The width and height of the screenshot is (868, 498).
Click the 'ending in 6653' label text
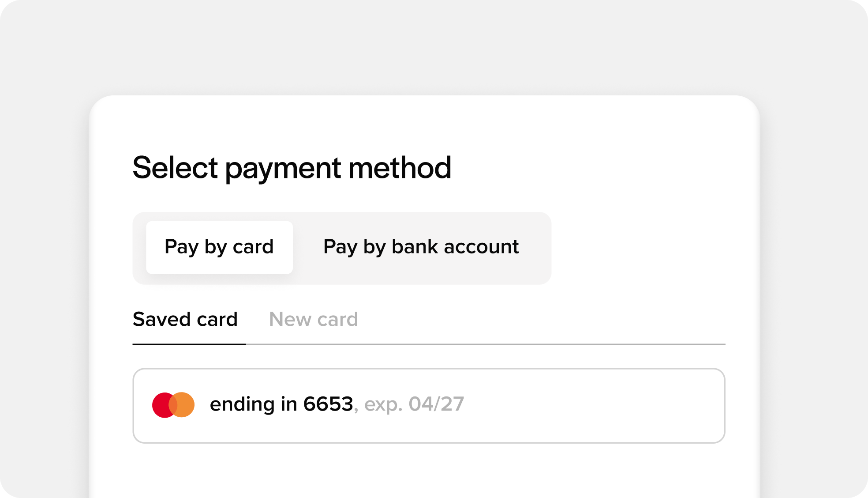click(281, 404)
